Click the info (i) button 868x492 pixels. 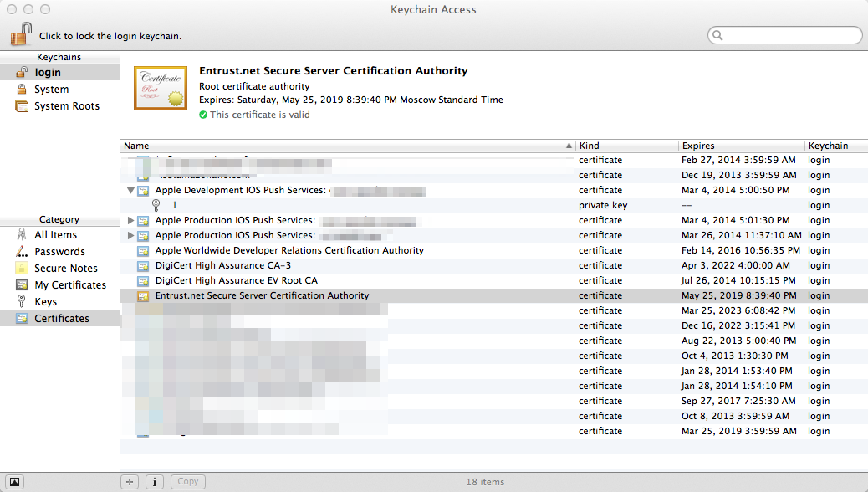155,481
